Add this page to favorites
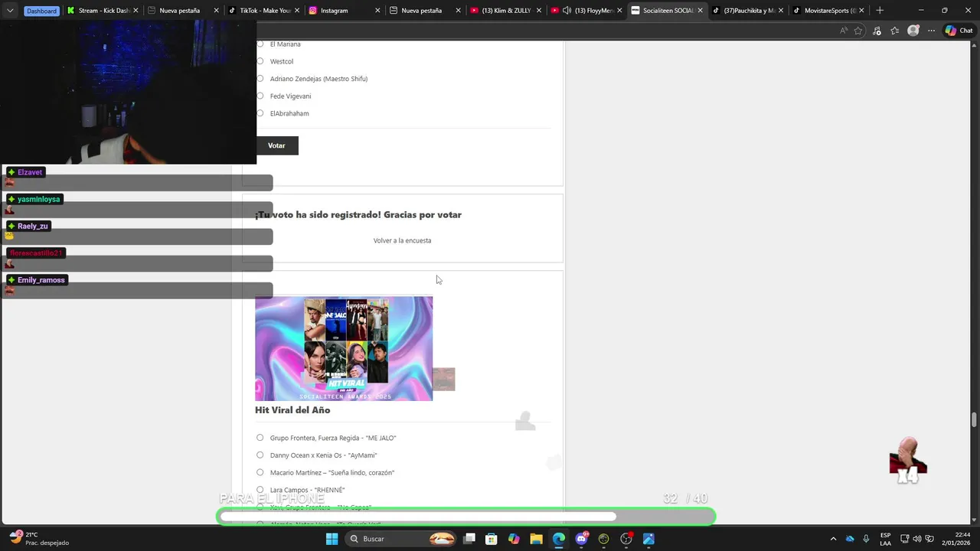Image resolution: width=980 pixels, height=551 pixels. click(x=858, y=31)
